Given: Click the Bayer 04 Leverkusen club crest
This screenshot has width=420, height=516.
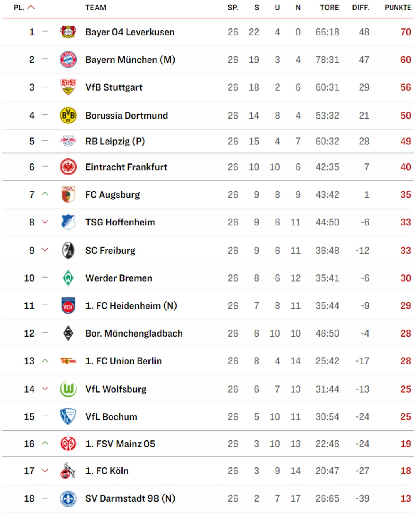Looking at the screenshot, I should pos(68,32).
